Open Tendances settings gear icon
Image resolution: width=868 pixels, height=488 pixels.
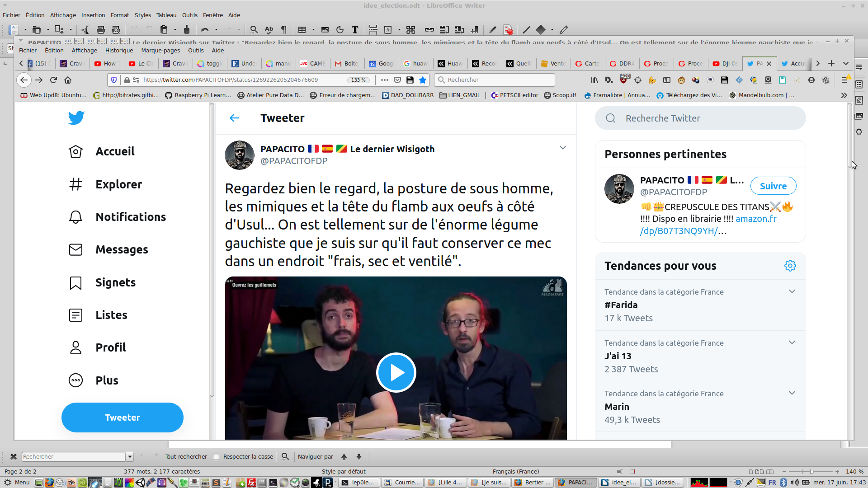[x=790, y=266]
